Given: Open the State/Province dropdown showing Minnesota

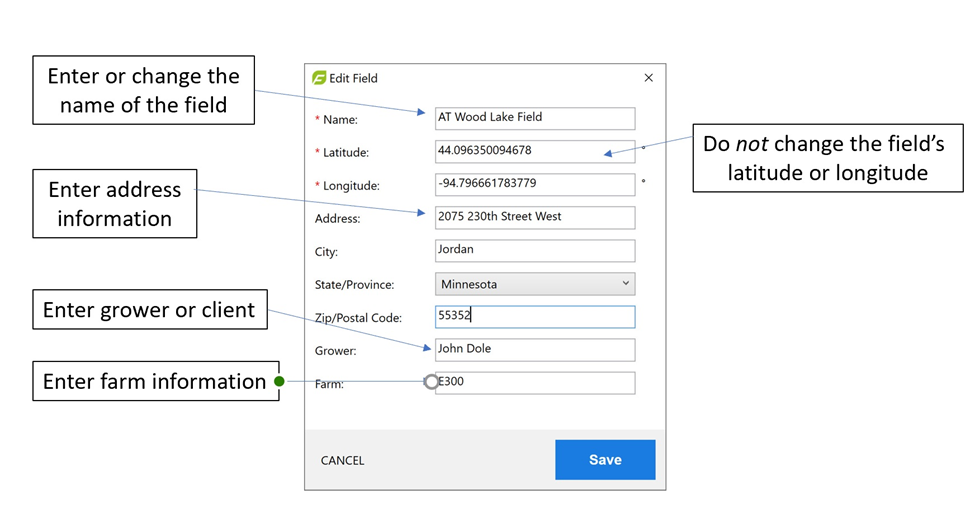Looking at the screenshot, I should pos(534,284).
